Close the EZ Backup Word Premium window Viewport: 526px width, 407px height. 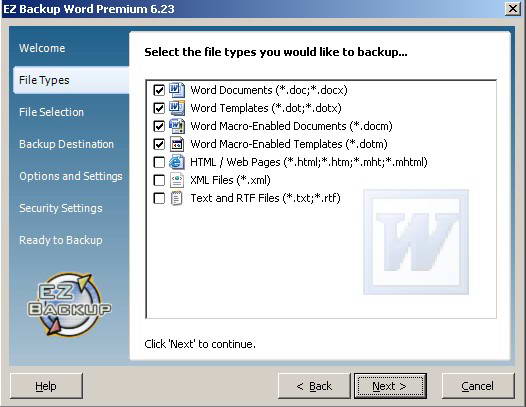[513, 8]
